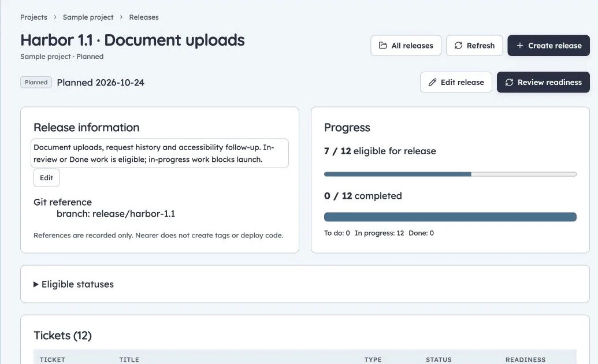
Task: Click the 'In progress: 12' count
Action: click(379, 233)
